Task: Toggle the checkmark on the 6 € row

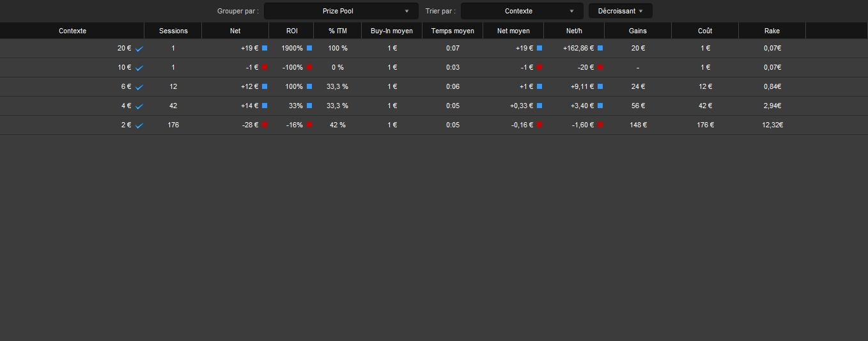Action: [x=139, y=87]
